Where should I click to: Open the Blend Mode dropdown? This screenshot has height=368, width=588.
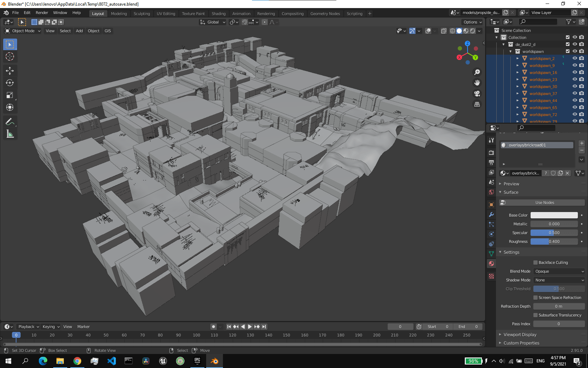click(559, 271)
